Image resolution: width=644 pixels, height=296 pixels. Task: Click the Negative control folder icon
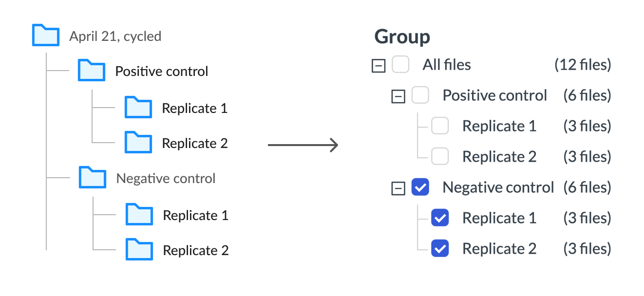(x=93, y=178)
